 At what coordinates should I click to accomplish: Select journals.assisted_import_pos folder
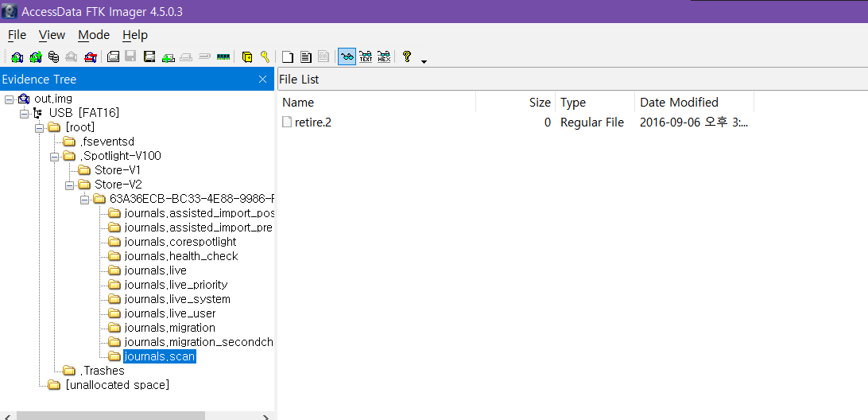(199, 212)
